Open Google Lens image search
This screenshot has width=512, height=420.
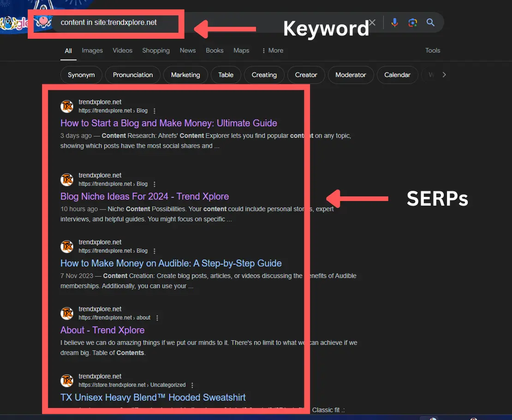pos(413,22)
